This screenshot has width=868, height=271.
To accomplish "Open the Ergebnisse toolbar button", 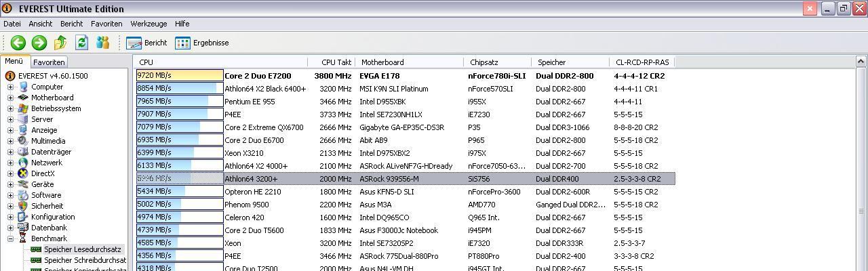I will 201,43.
